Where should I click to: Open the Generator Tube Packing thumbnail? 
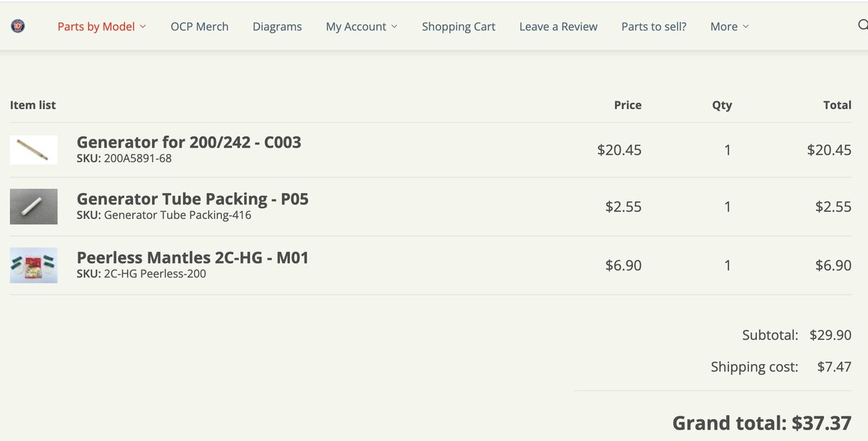[33, 207]
